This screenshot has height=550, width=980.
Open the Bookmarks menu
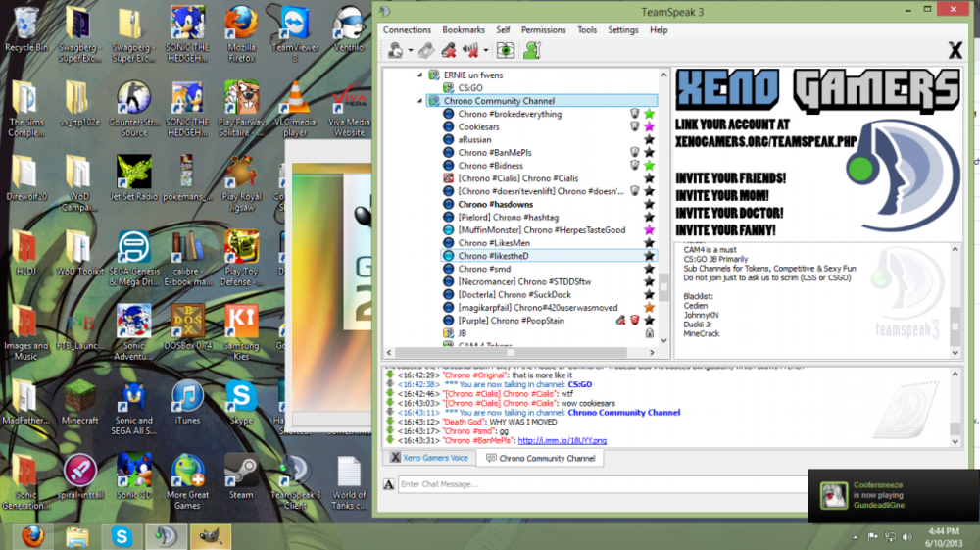click(x=464, y=30)
